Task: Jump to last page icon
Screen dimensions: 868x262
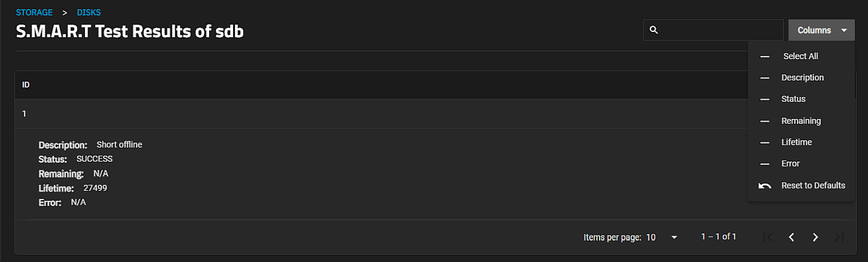Action: click(839, 237)
